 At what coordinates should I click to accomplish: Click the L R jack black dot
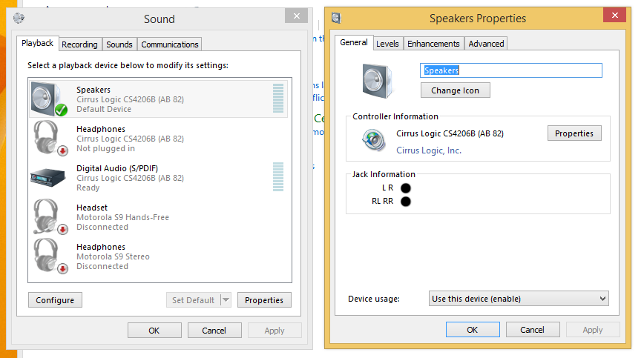click(x=405, y=188)
